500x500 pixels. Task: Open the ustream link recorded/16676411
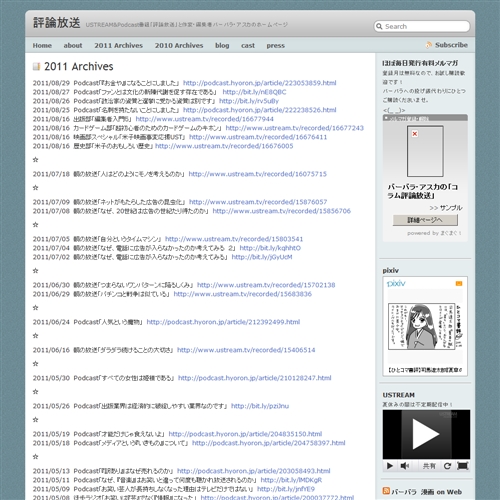(258, 137)
